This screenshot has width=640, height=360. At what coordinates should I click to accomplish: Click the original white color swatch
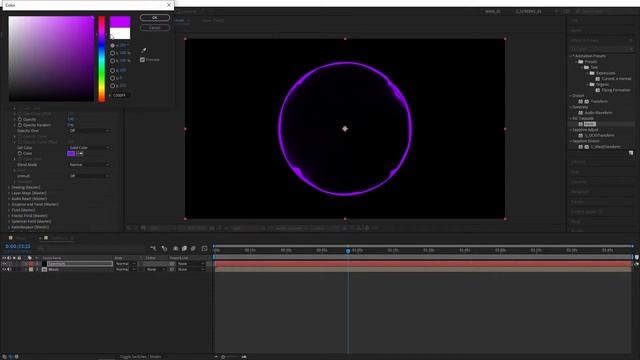(x=120, y=33)
